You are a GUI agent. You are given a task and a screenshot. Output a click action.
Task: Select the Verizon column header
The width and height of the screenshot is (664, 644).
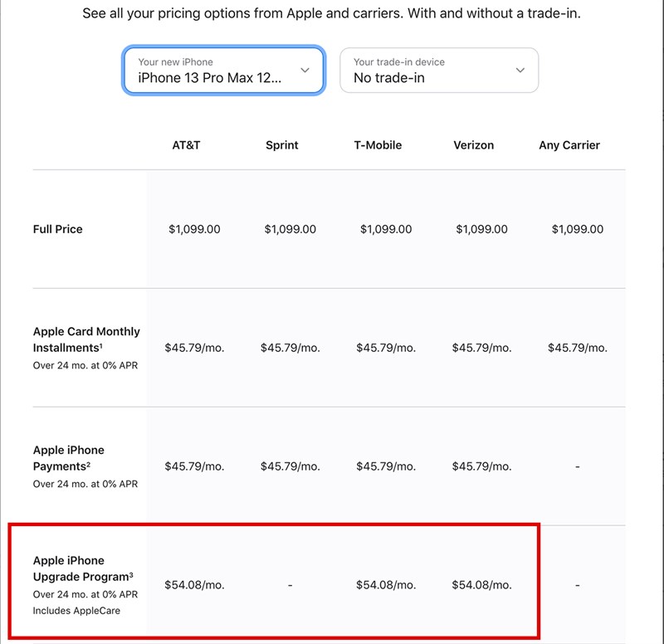[473, 145]
